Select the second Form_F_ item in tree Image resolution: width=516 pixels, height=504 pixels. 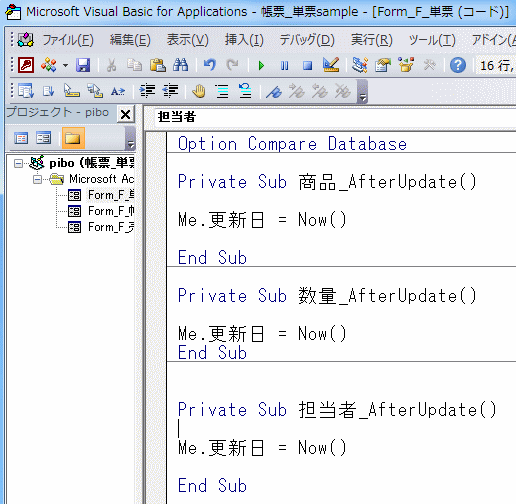point(111,211)
